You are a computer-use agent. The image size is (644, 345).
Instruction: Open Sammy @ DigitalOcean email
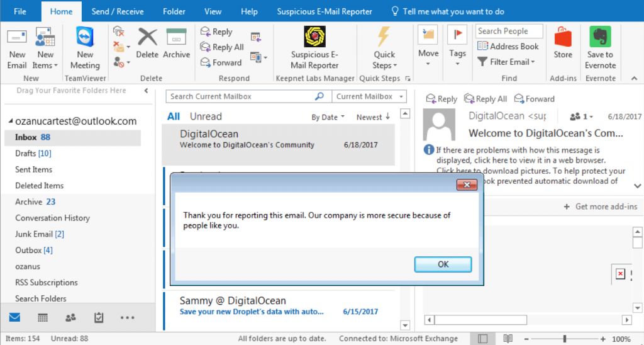(x=279, y=310)
